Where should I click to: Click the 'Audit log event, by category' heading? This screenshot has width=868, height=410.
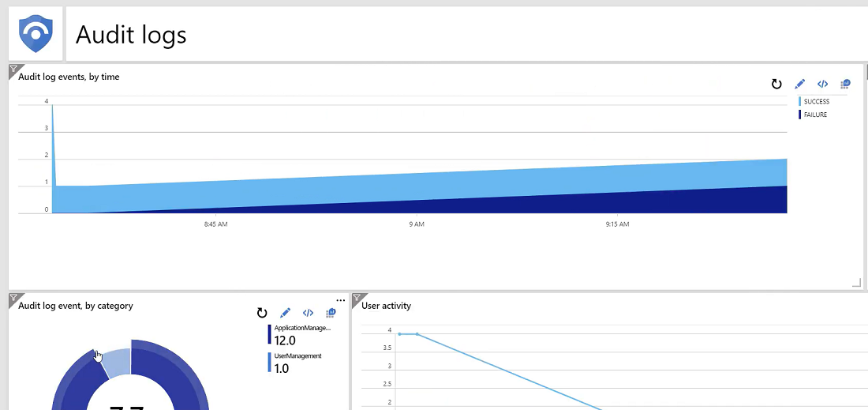coord(75,305)
